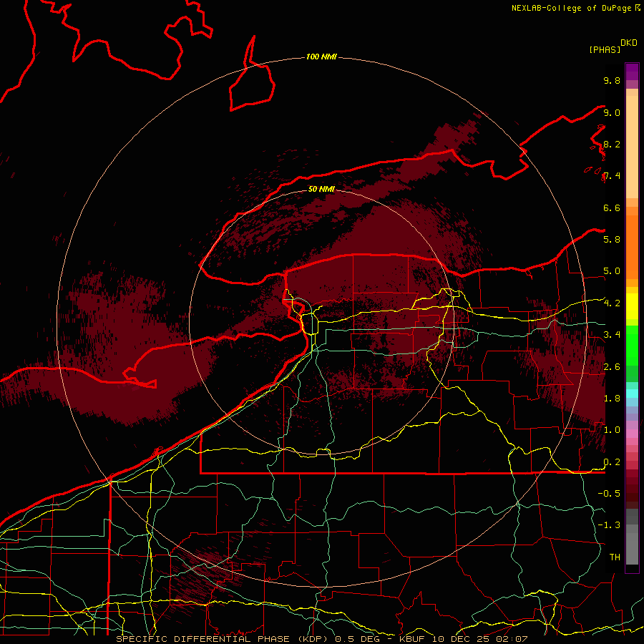Pick the cyan segment of the color bar

[632, 394]
